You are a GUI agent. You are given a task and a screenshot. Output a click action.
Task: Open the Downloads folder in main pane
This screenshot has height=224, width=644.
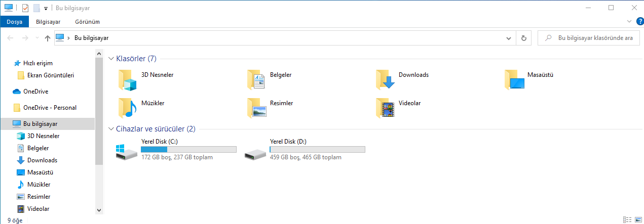[402, 79]
